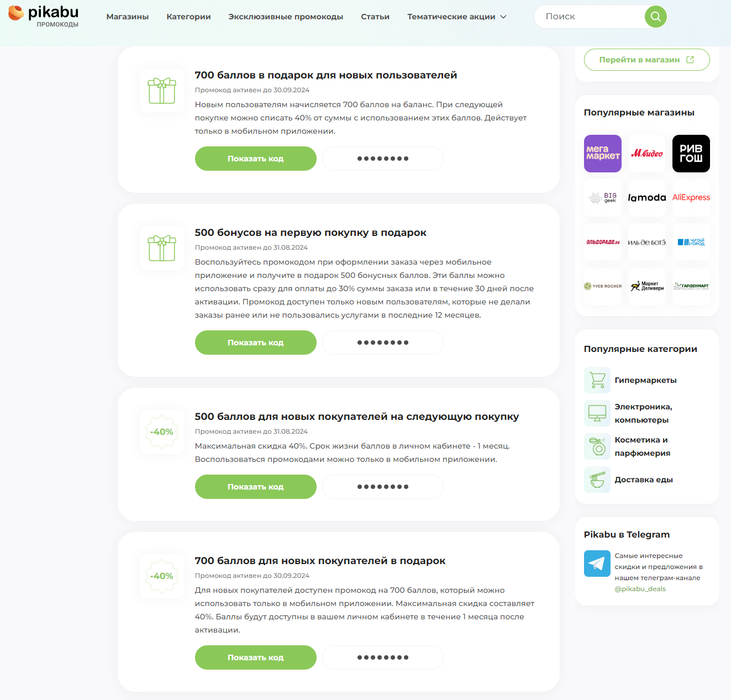The height and width of the screenshot is (700, 731).
Task: Click the Популярные категории heading
Action: click(640, 349)
